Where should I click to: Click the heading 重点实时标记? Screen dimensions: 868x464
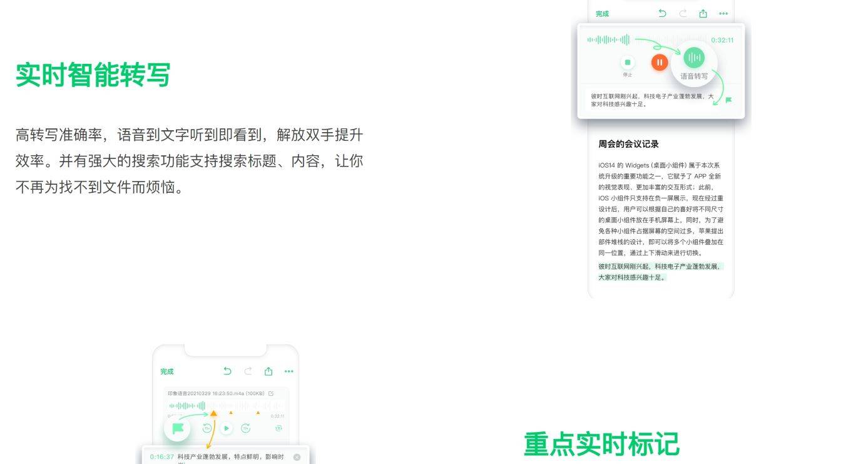tap(601, 444)
